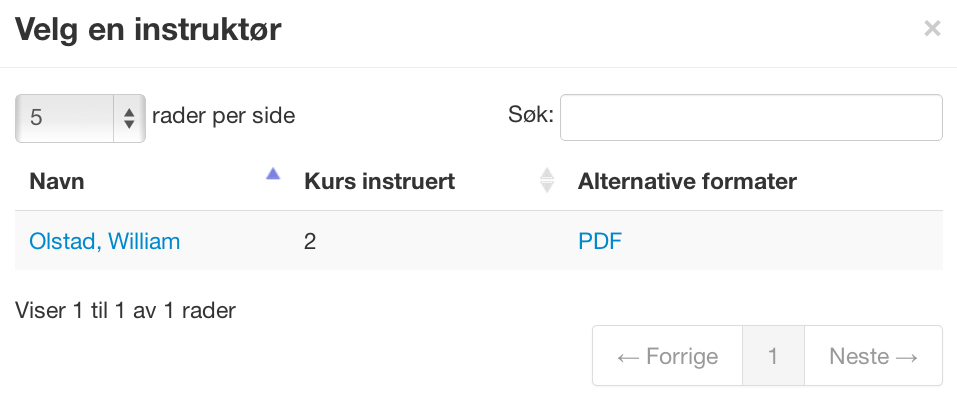The height and width of the screenshot is (396, 957).
Task: Click the ascending sort arrow beside Navn
Action: 273,174
